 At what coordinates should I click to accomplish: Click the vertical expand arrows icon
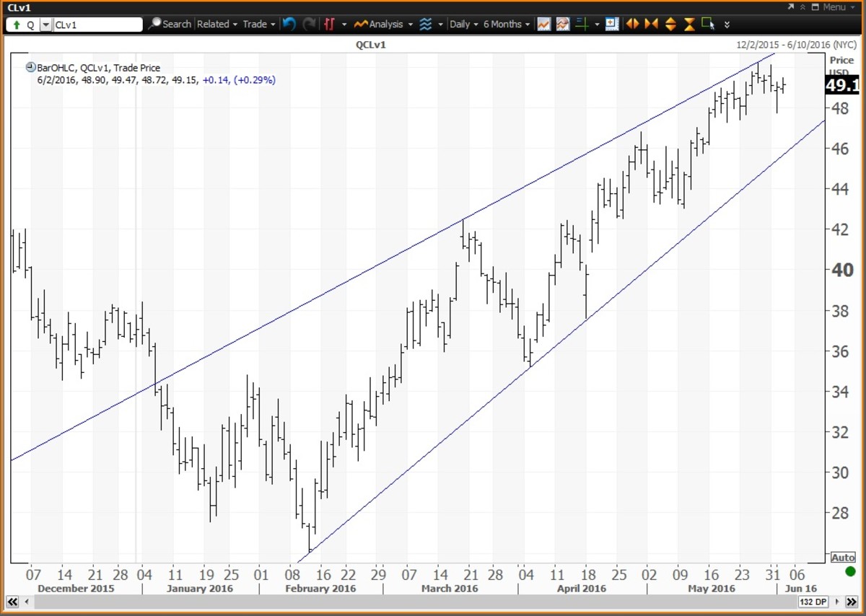coord(670,24)
